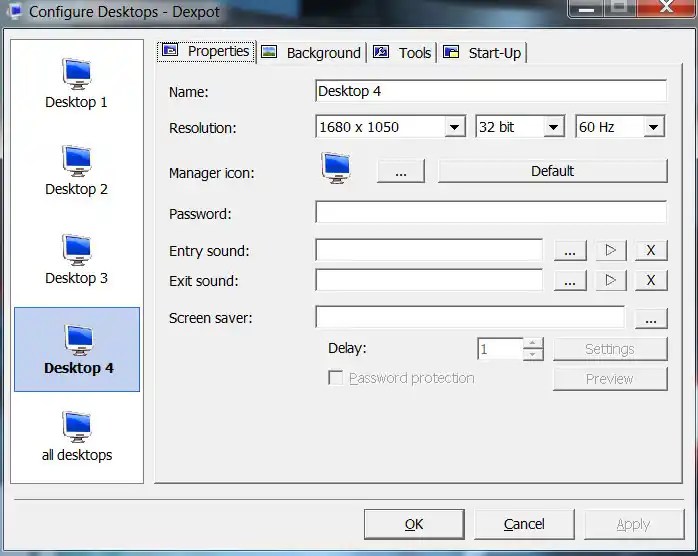Open the Properties tab
The width and height of the screenshot is (698, 556).
coord(207,52)
